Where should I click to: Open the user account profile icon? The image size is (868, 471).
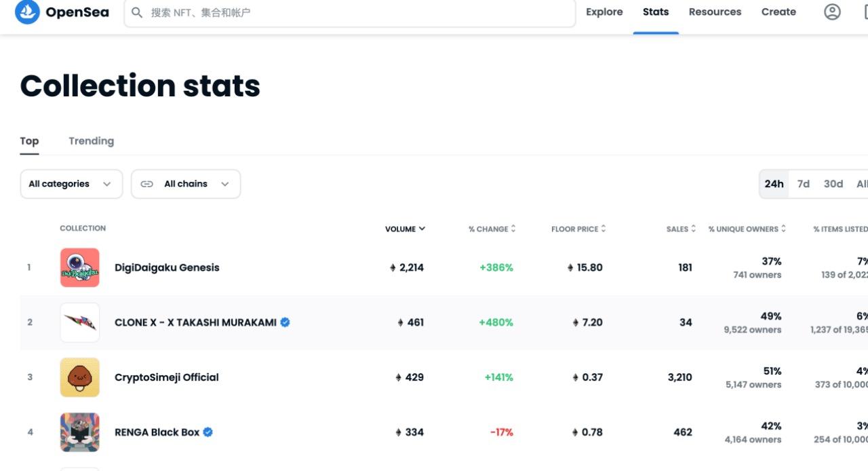832,12
